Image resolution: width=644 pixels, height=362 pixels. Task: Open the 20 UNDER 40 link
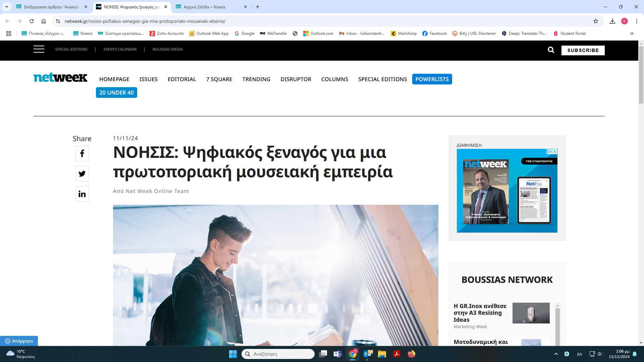116,93
